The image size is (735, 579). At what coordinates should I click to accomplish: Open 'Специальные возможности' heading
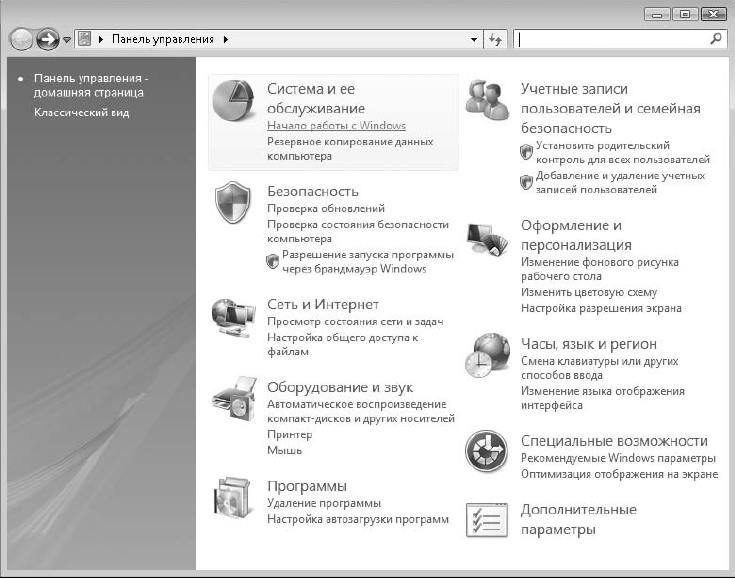614,441
